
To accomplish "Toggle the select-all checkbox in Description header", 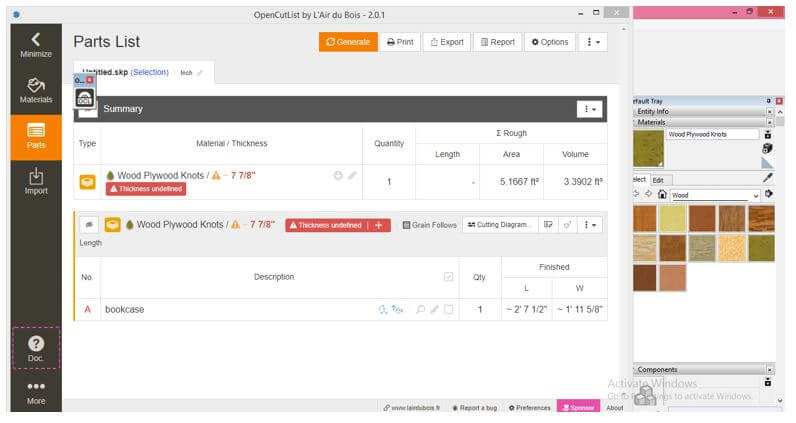I will click(448, 277).
